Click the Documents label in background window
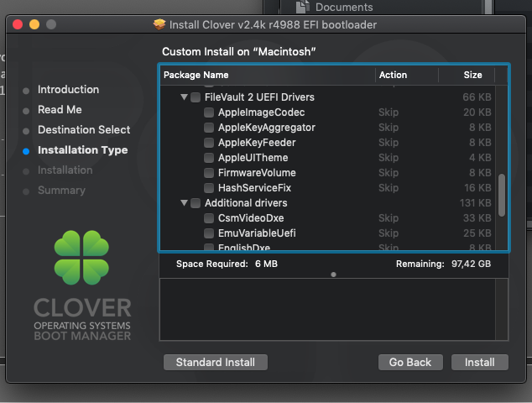532x403 pixels. point(344,7)
